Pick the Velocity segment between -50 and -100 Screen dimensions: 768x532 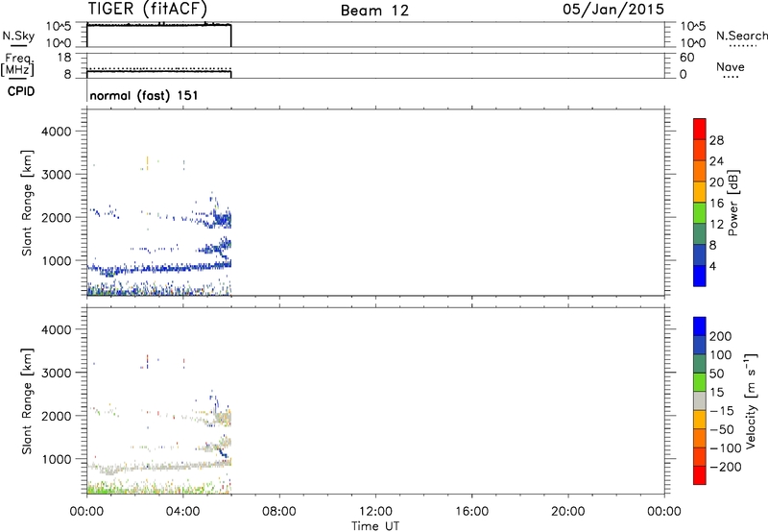coord(700,438)
